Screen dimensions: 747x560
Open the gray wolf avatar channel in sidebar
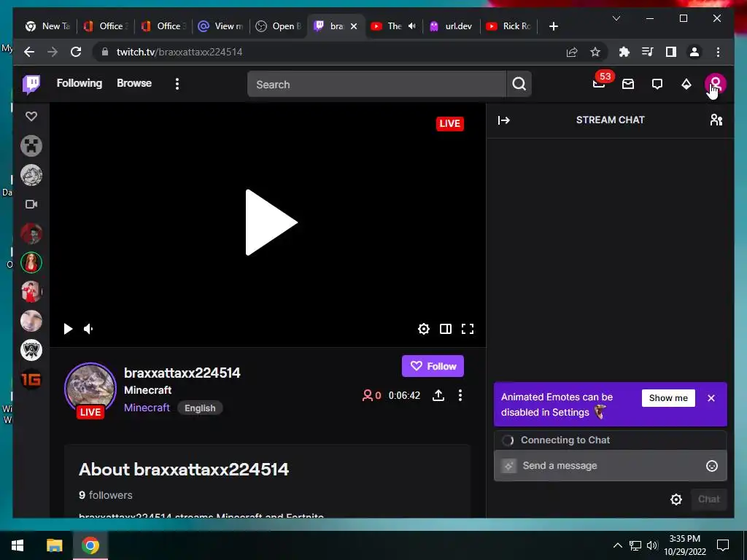click(x=31, y=175)
